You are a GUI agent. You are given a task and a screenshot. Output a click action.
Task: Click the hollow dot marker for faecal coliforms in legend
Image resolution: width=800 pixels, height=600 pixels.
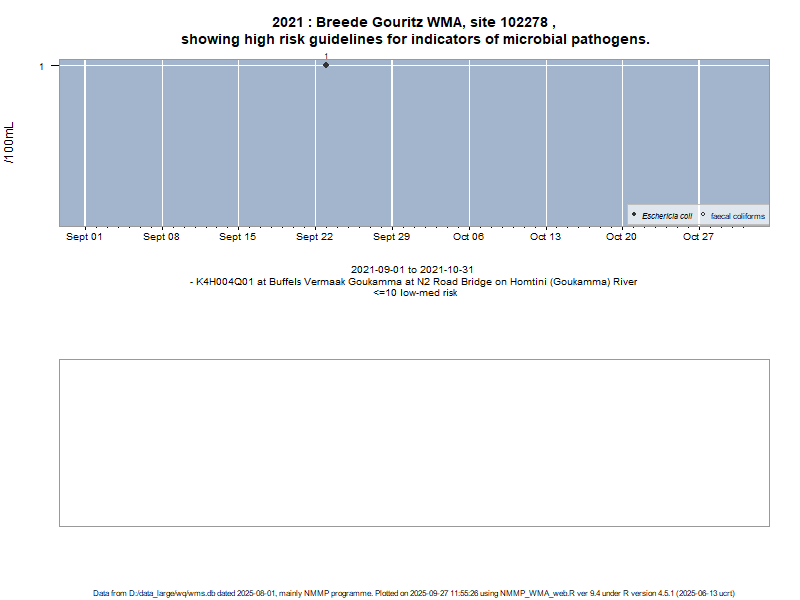[x=703, y=215]
